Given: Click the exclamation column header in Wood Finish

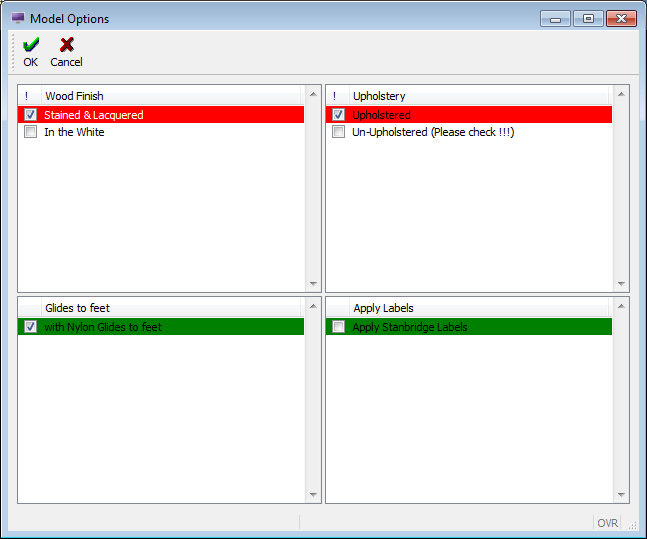Looking at the screenshot, I should [x=27, y=96].
